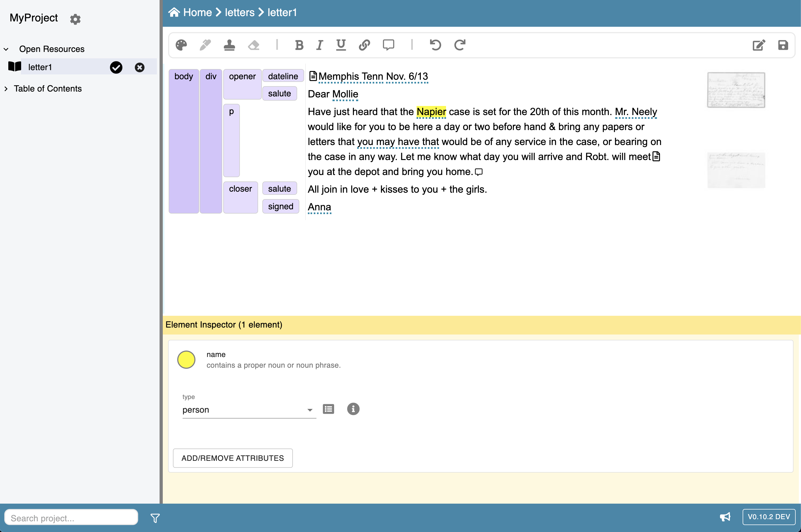The height and width of the screenshot is (532, 801).
Task: Undo the last edit
Action: pos(436,45)
